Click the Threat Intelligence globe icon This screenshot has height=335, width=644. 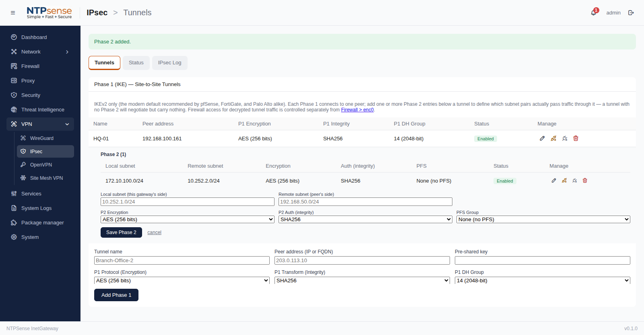[x=14, y=109]
